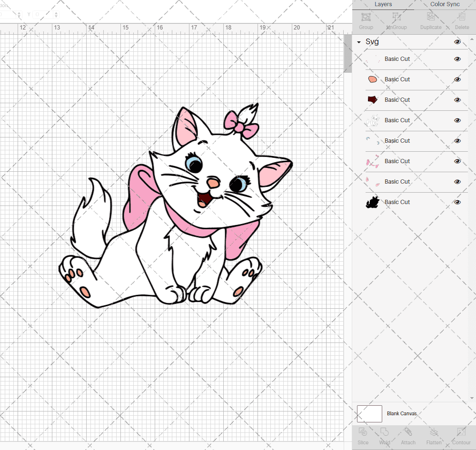Select the pink bow pieces layer thumbnail

373,161
